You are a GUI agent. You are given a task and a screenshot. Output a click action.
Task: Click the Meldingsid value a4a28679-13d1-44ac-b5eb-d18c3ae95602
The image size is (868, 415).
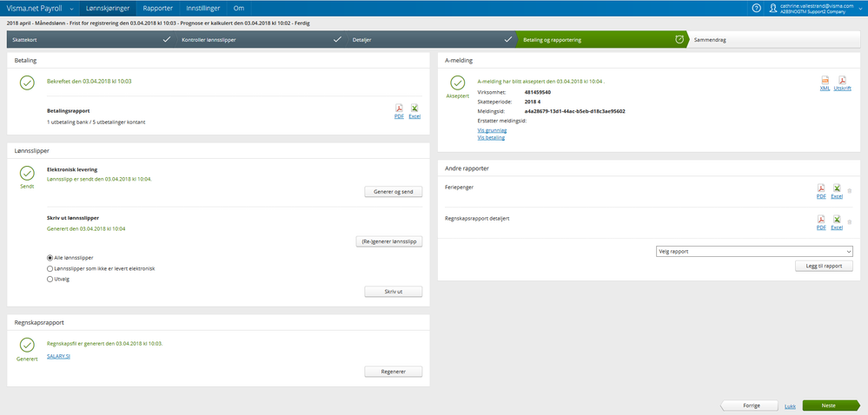point(574,111)
